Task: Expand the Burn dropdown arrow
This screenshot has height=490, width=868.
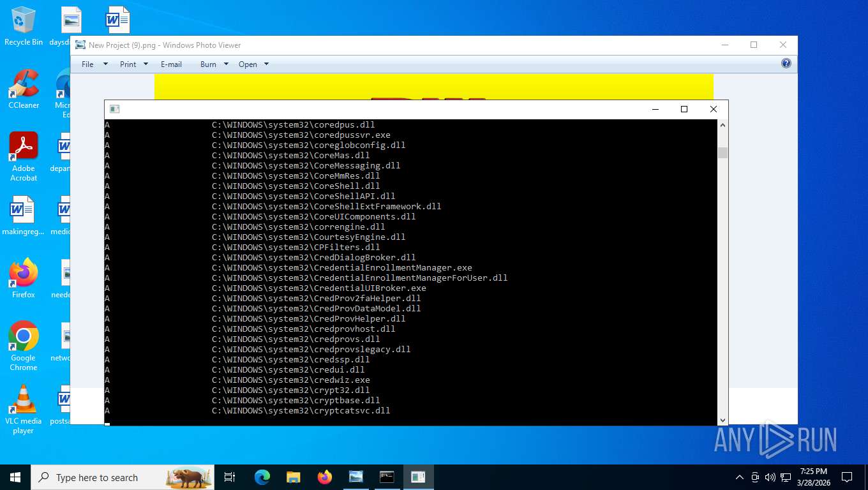Action: [226, 64]
